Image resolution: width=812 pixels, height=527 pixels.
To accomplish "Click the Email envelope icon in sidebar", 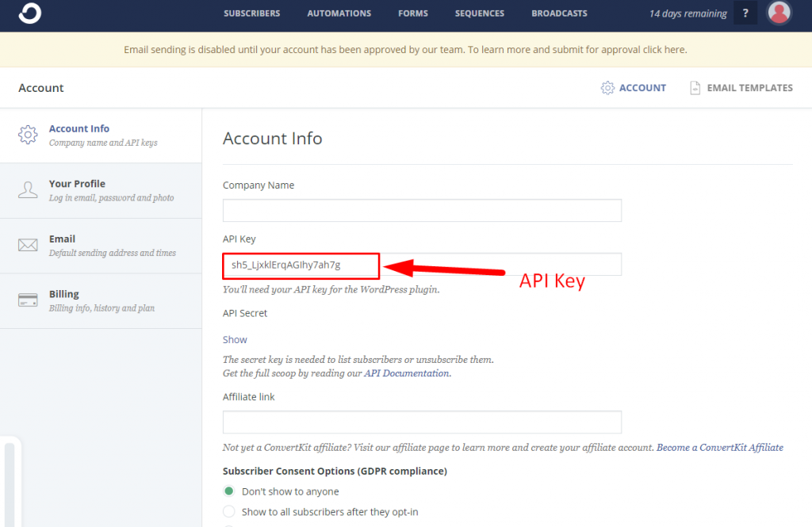I will tap(28, 246).
